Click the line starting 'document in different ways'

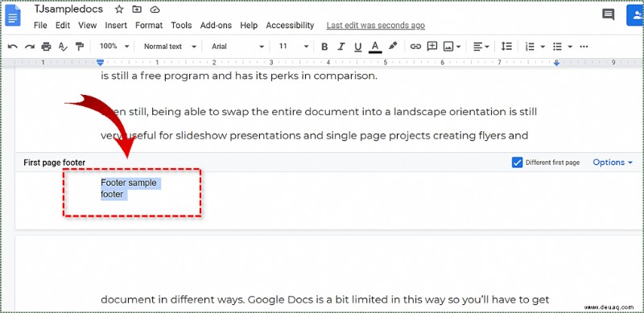pos(325,300)
